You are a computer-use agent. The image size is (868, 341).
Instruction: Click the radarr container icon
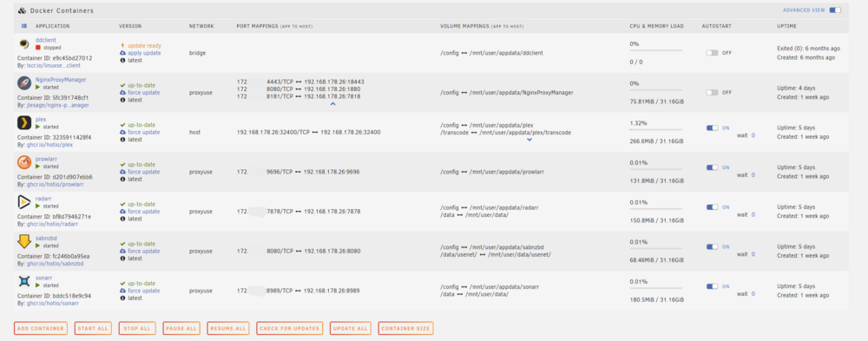[23, 202]
